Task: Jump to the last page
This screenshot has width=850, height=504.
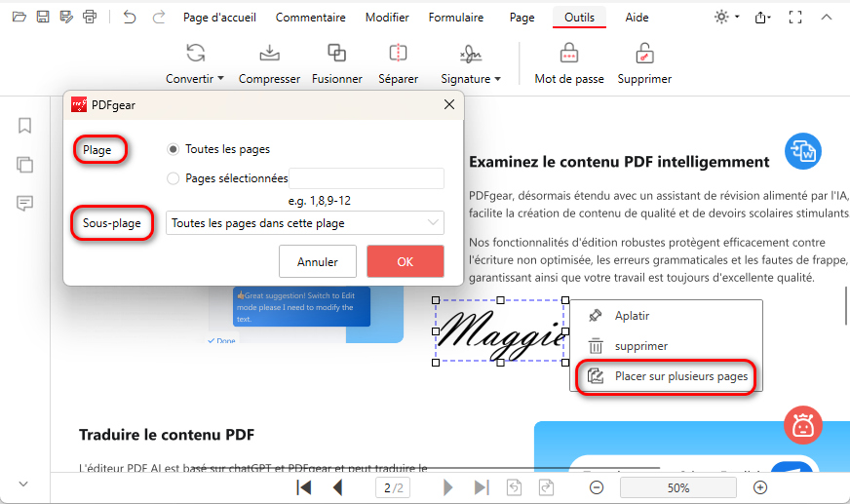Action: pyautogui.click(x=482, y=487)
